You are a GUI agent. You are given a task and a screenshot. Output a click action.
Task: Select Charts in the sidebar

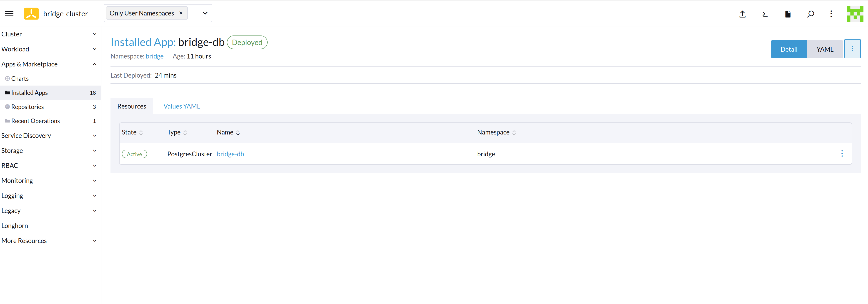pos(20,78)
